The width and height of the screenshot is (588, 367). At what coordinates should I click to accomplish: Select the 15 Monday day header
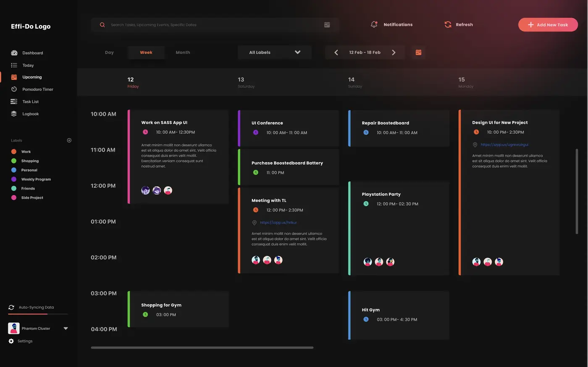pyautogui.click(x=466, y=82)
